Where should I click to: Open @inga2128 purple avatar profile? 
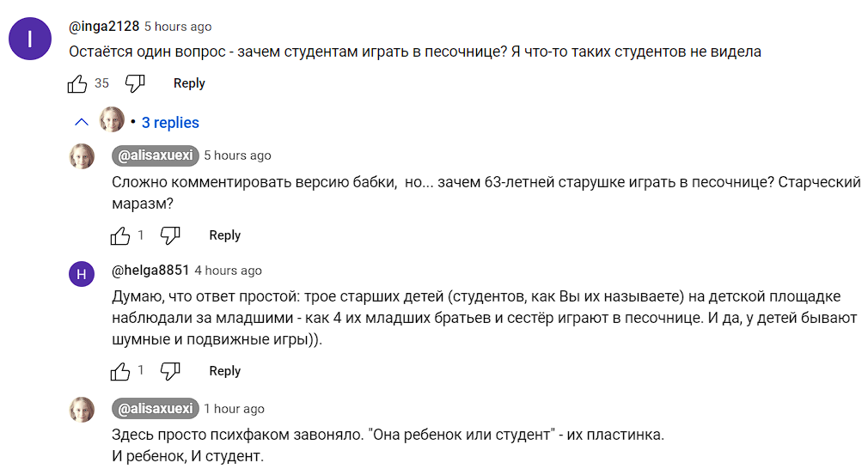tap(30, 39)
